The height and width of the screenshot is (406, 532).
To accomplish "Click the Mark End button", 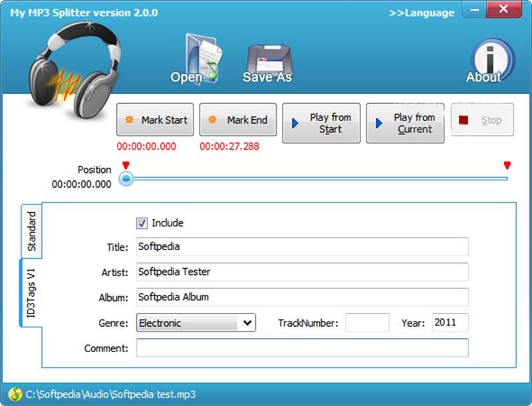I will 238,120.
